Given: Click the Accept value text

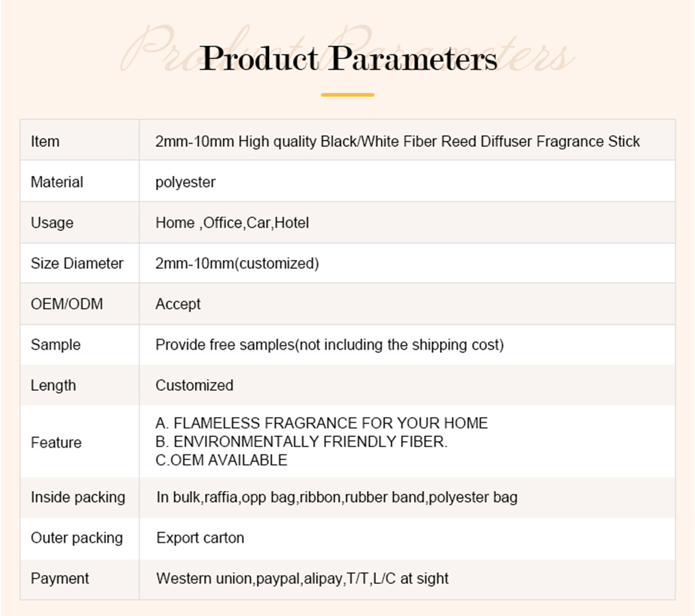Looking at the screenshot, I should click(x=178, y=304).
